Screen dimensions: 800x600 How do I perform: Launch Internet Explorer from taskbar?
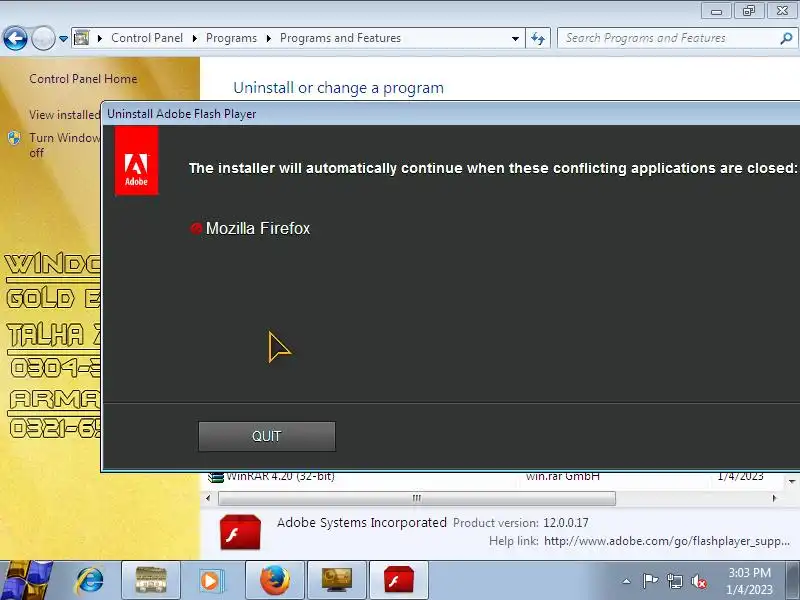(x=90, y=581)
